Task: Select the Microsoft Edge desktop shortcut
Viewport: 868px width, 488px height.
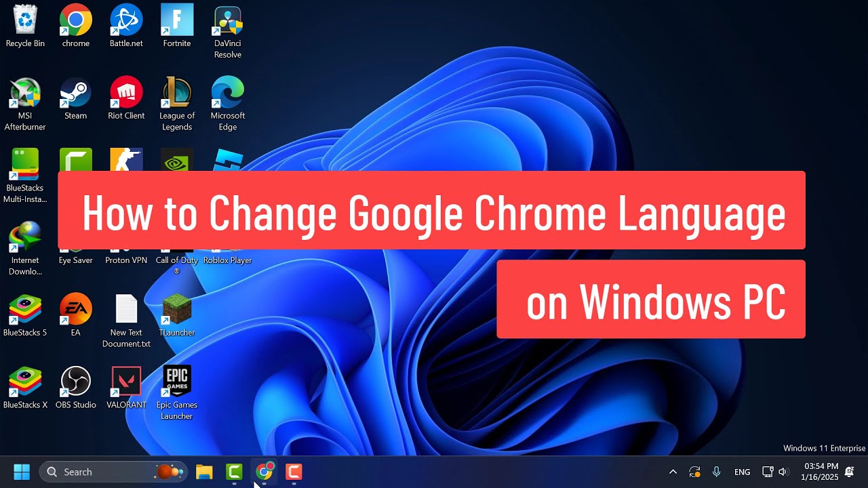Action: coord(228,104)
